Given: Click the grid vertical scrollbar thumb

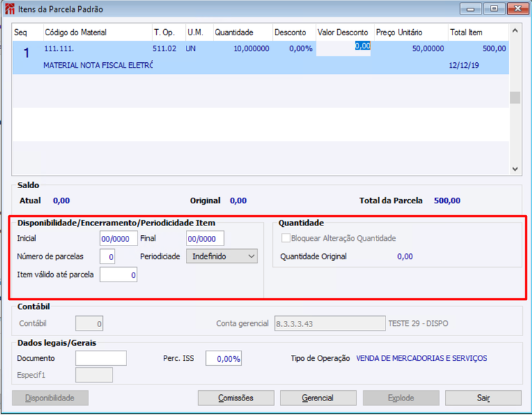Looking at the screenshot, I should point(515,98).
